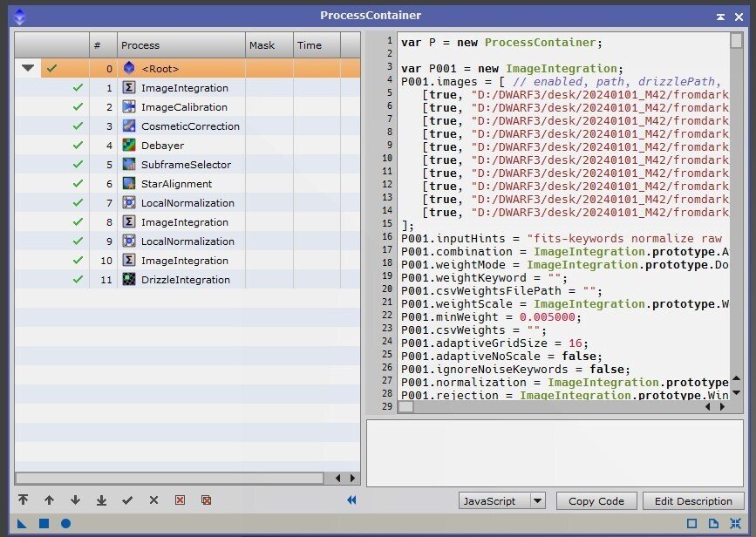756x537 pixels.
Task: Click the Edit Description button
Action: 693,501
